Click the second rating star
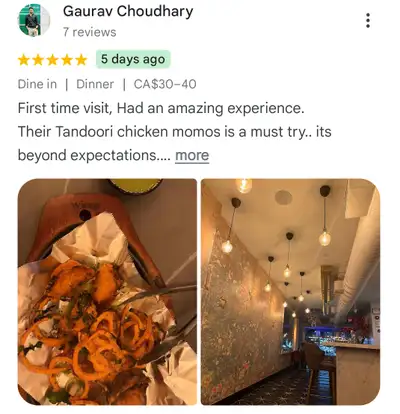 coord(38,60)
